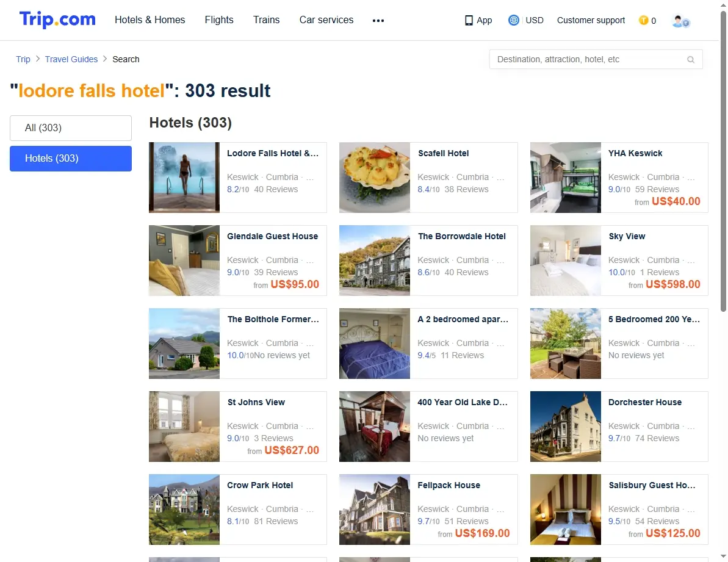
Task: Click Glendale Guest House title
Action: pyautogui.click(x=273, y=237)
